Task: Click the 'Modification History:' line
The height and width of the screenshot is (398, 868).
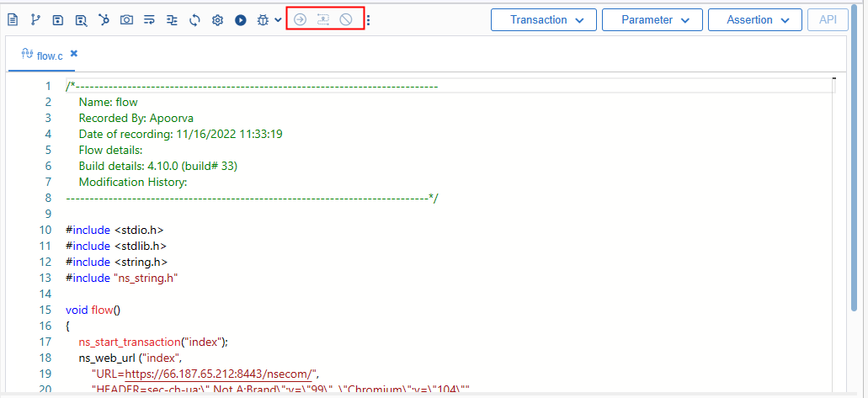Action: pos(133,182)
